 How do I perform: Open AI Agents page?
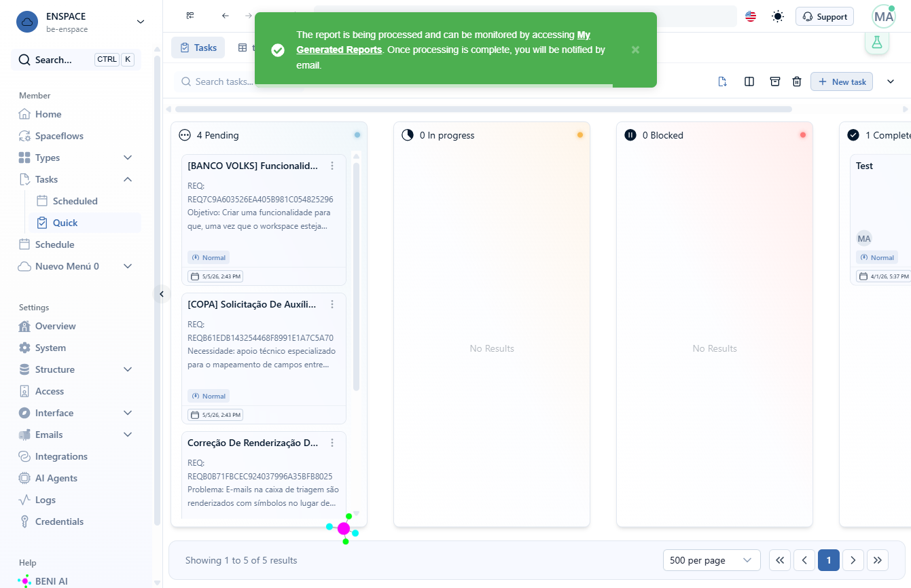(x=56, y=478)
